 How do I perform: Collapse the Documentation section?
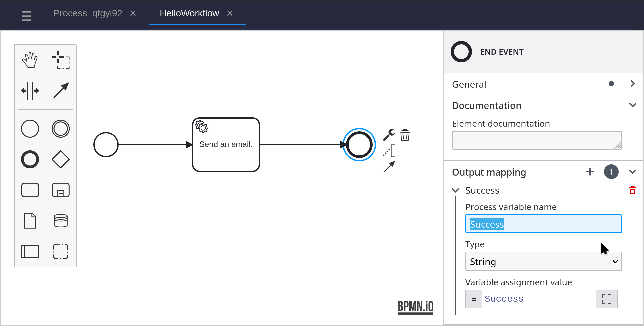tap(632, 105)
